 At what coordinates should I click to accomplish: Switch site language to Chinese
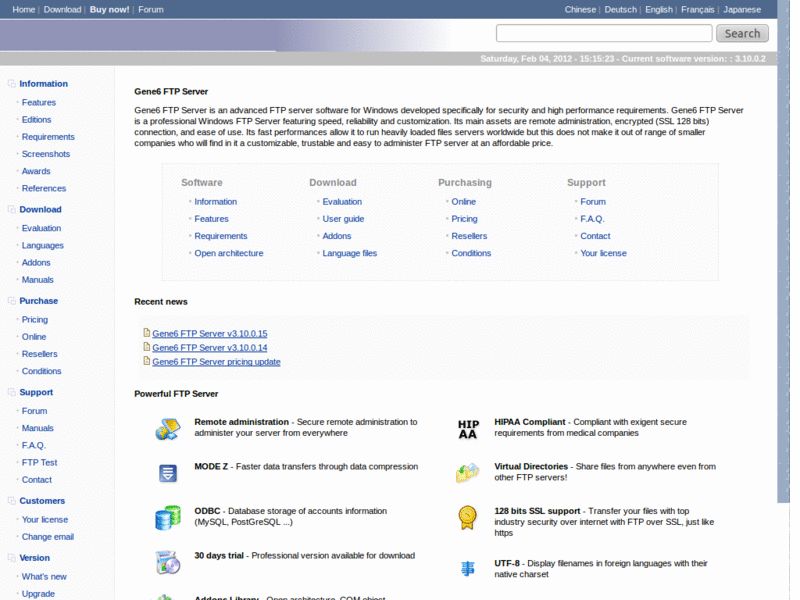[x=580, y=9]
